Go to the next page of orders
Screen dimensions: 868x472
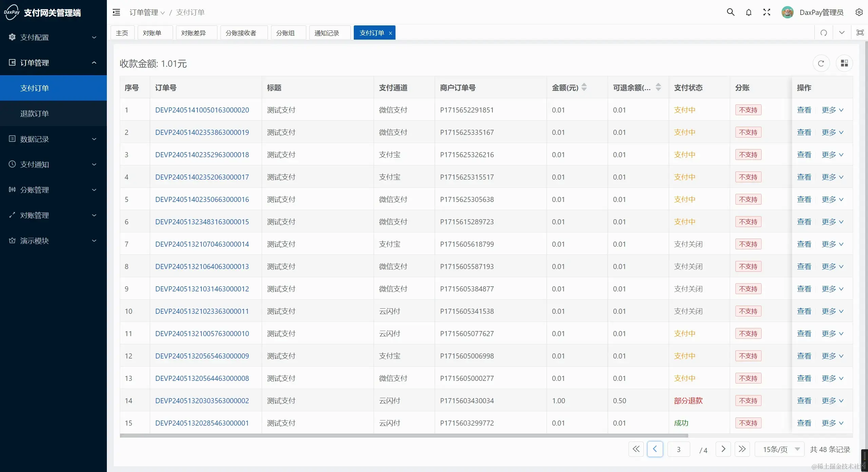pyautogui.click(x=723, y=449)
